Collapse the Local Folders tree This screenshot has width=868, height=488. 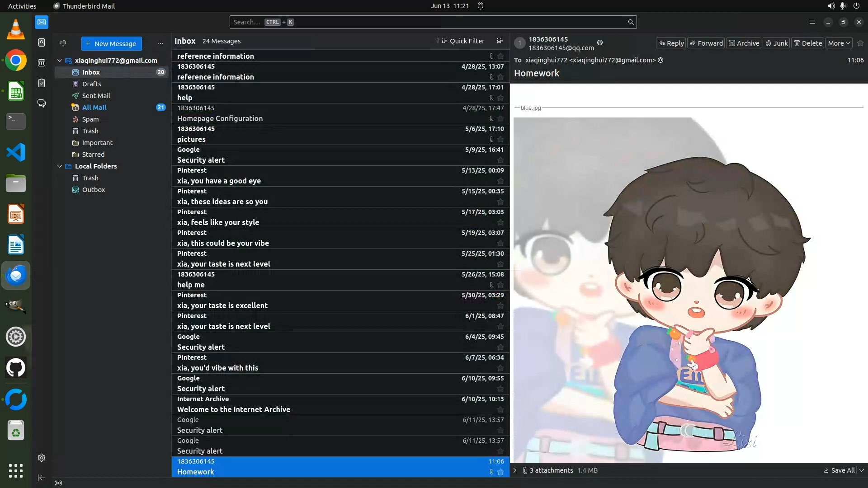click(60, 166)
